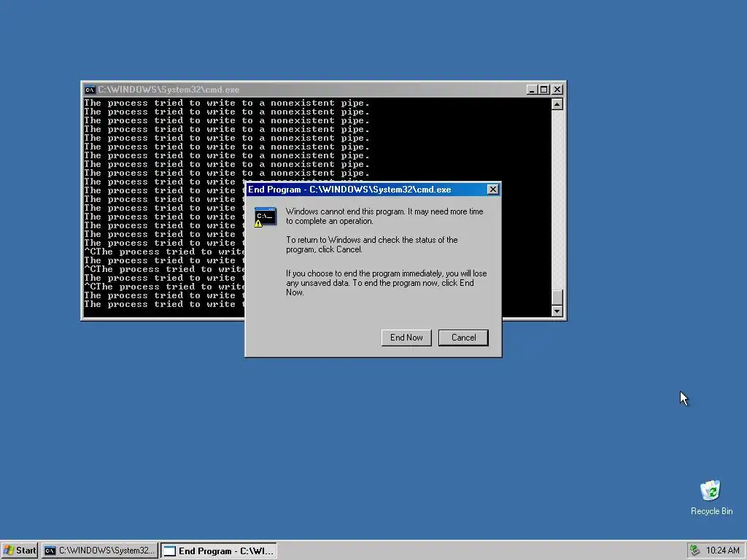
Task: Close the cmd.exe console window
Action: point(557,90)
